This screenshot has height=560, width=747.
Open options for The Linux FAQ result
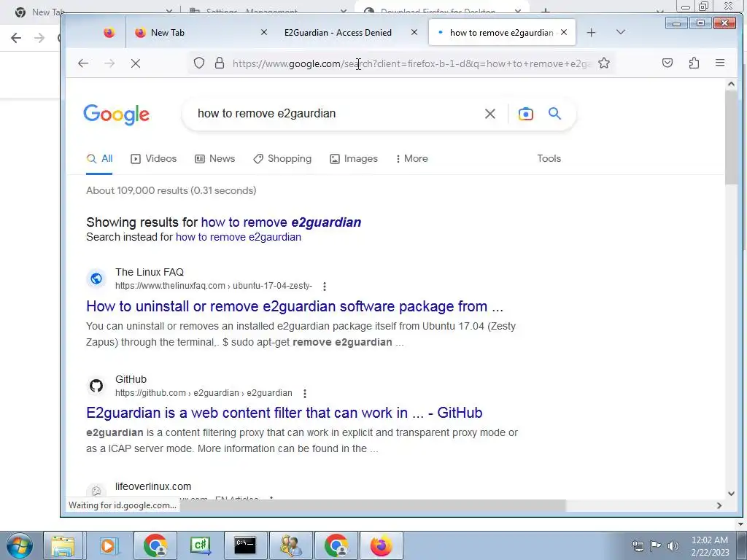(325, 286)
